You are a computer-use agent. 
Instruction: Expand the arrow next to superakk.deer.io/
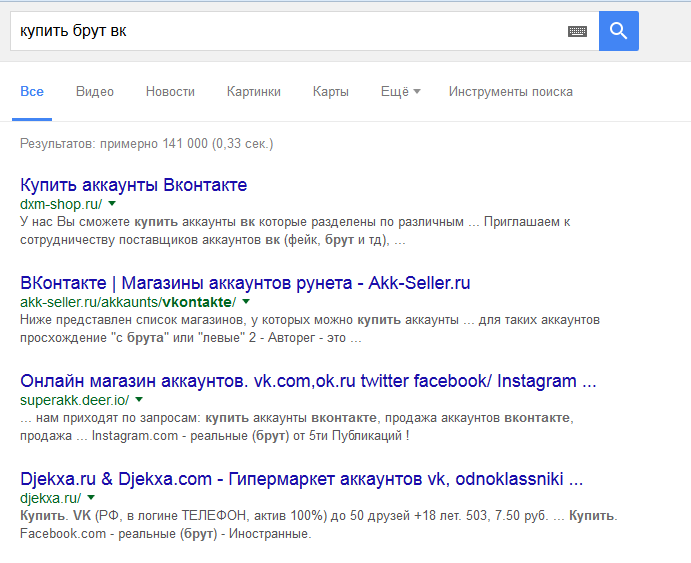pyautogui.click(x=139, y=400)
